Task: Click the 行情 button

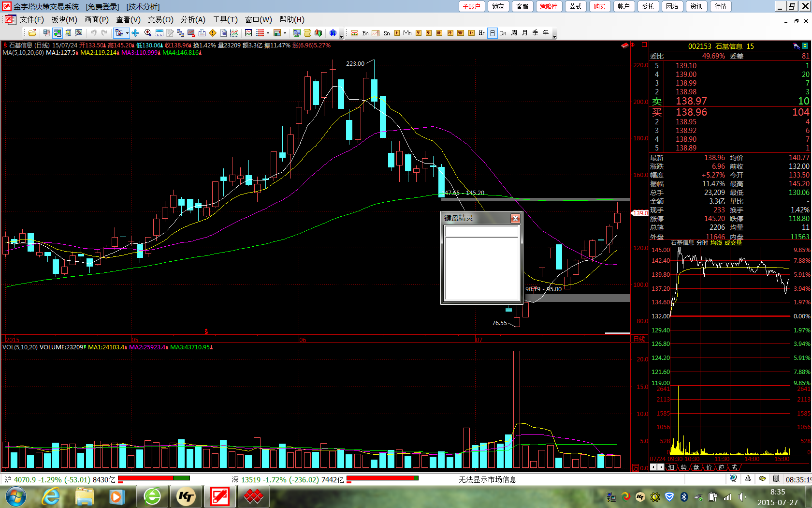Action: 720,6
